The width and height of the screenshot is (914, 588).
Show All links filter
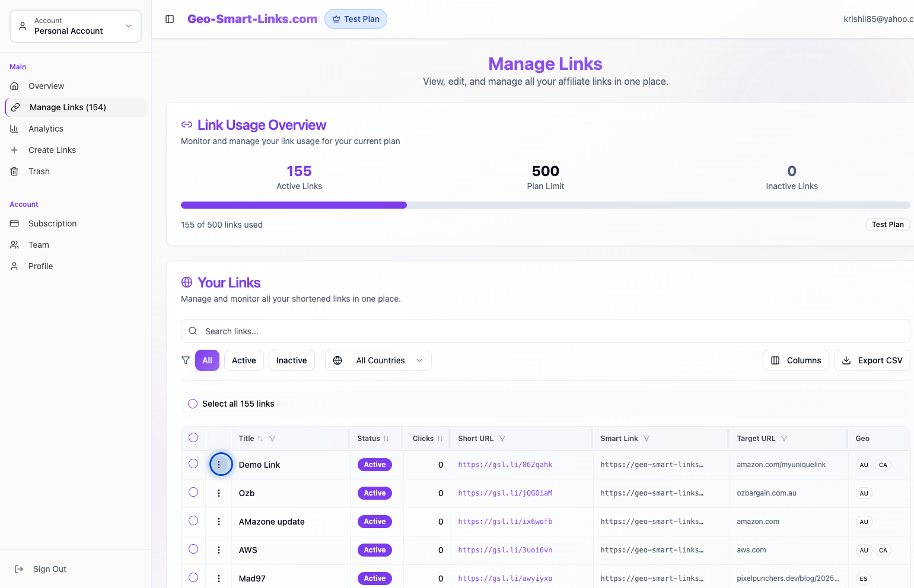(207, 360)
